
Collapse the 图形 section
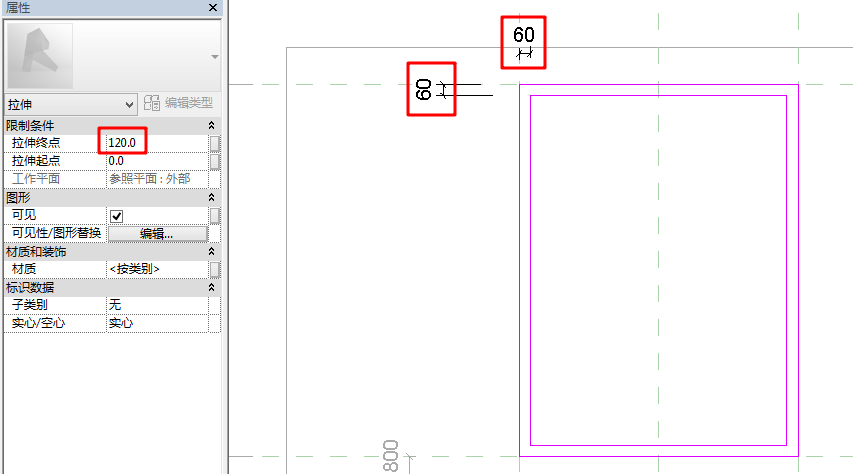point(212,198)
